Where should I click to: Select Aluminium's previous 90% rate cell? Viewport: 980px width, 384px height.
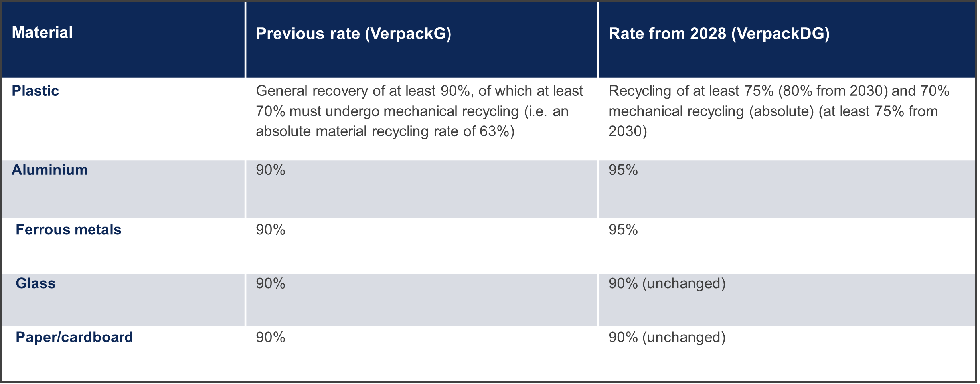pyautogui.click(x=271, y=170)
